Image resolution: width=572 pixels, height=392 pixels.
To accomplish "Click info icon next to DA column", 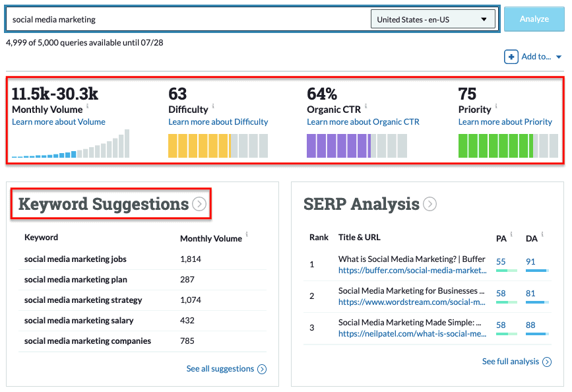I will pyautogui.click(x=542, y=234).
